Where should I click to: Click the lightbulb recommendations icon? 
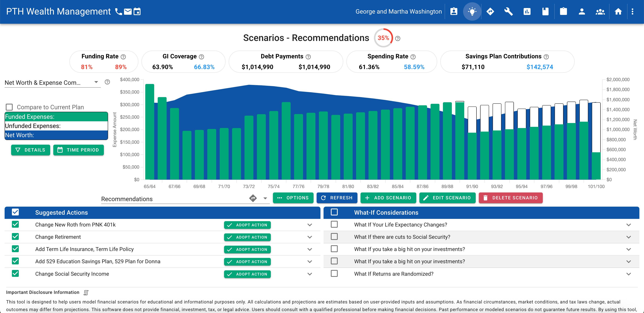pyautogui.click(x=472, y=11)
